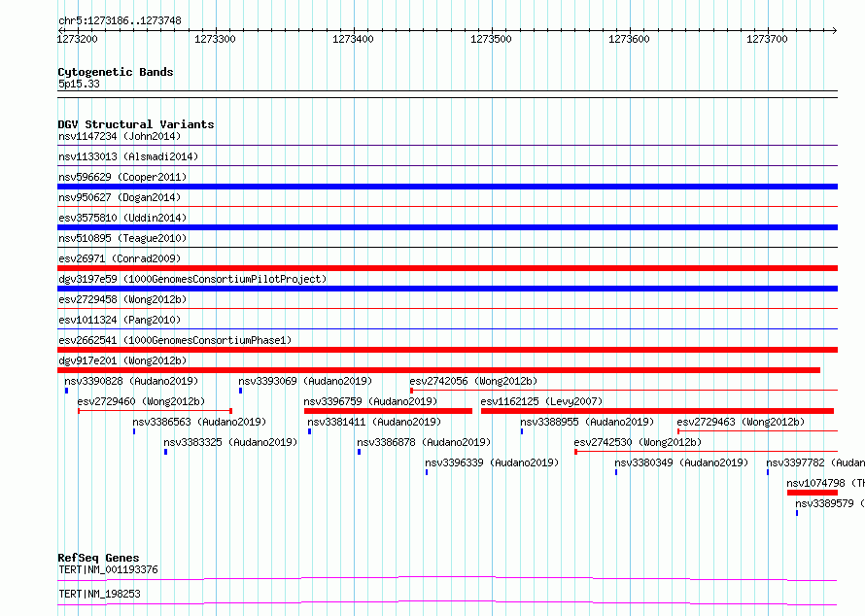Click the nsv1133013 (Alsmadi2014) variant label
865x616 pixels.
[128, 156]
